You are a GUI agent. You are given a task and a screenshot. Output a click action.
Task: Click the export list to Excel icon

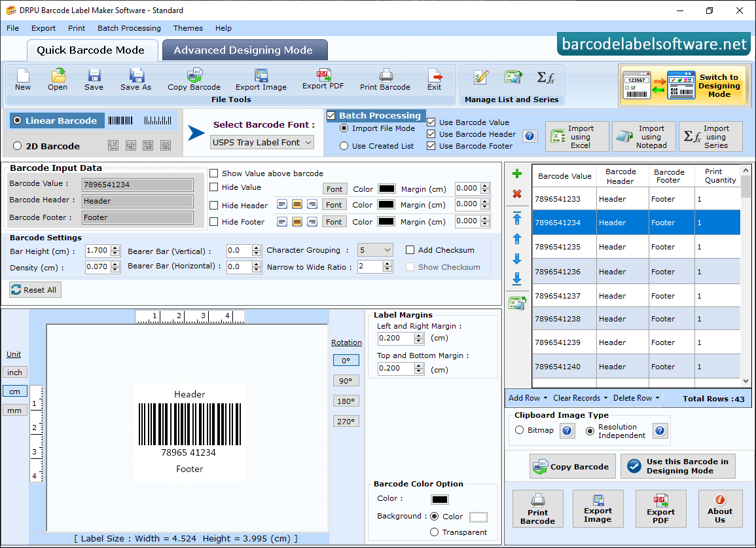[517, 303]
